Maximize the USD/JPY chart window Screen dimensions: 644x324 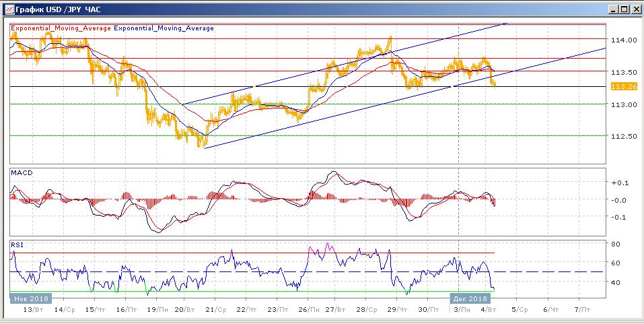624,9
